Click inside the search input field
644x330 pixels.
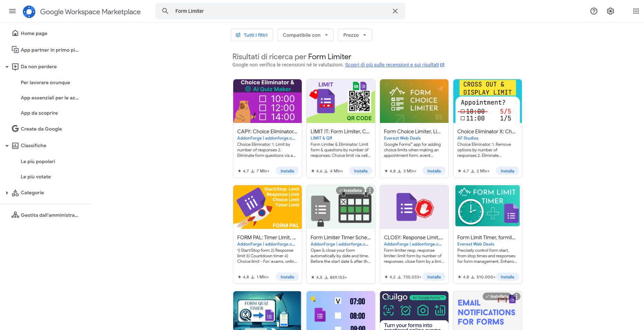click(242, 11)
